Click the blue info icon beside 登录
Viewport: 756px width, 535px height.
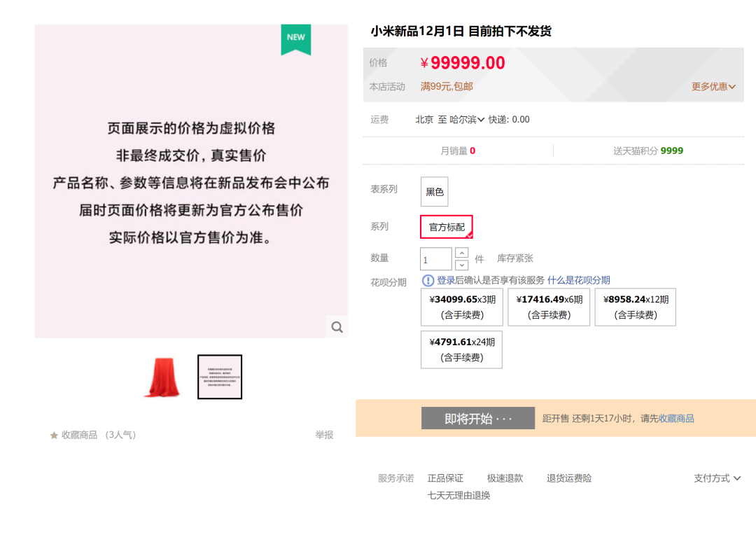coord(428,280)
